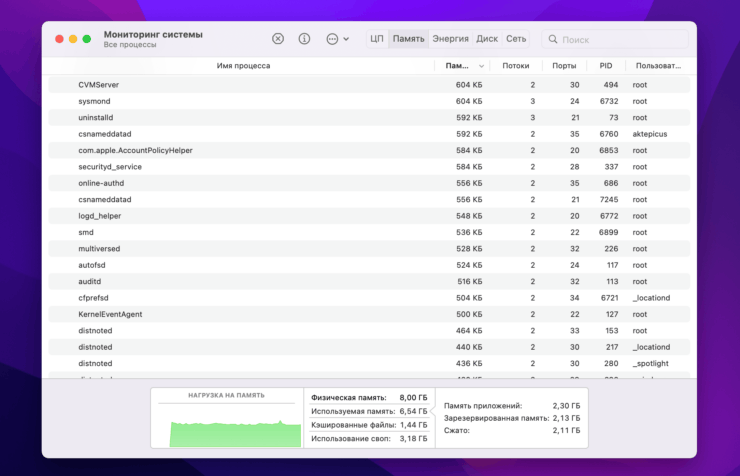Sort processes by Потоки column

[x=516, y=66]
